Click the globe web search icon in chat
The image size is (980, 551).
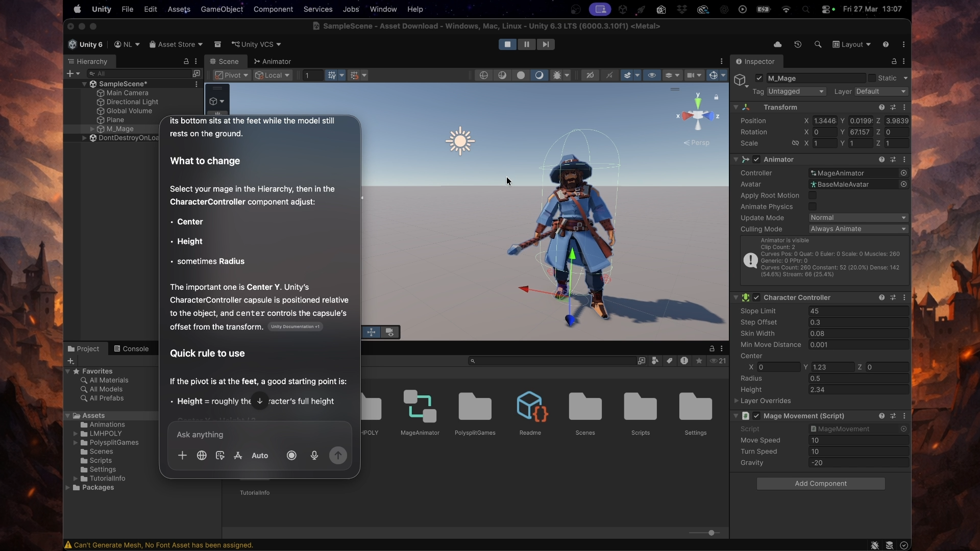point(202,456)
